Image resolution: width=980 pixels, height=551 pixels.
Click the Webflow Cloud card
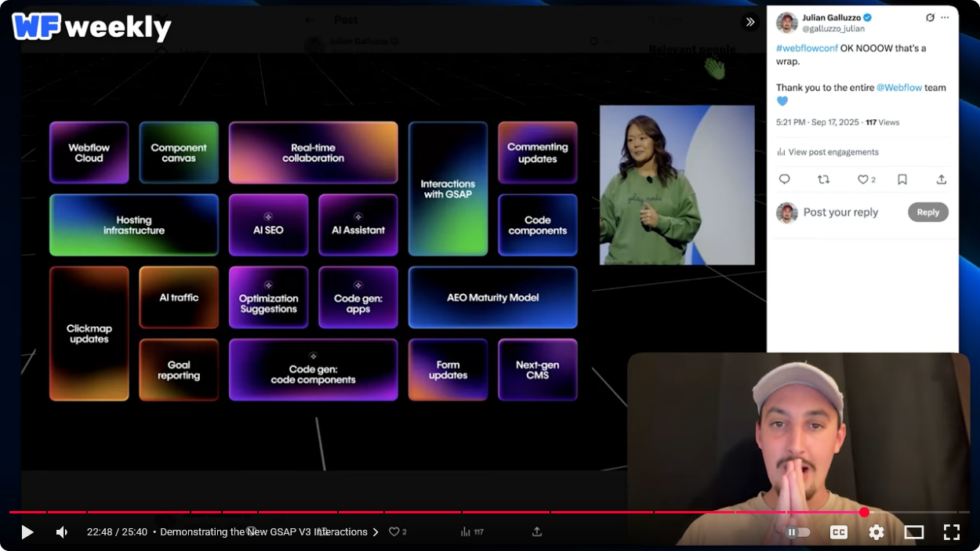coord(89,153)
